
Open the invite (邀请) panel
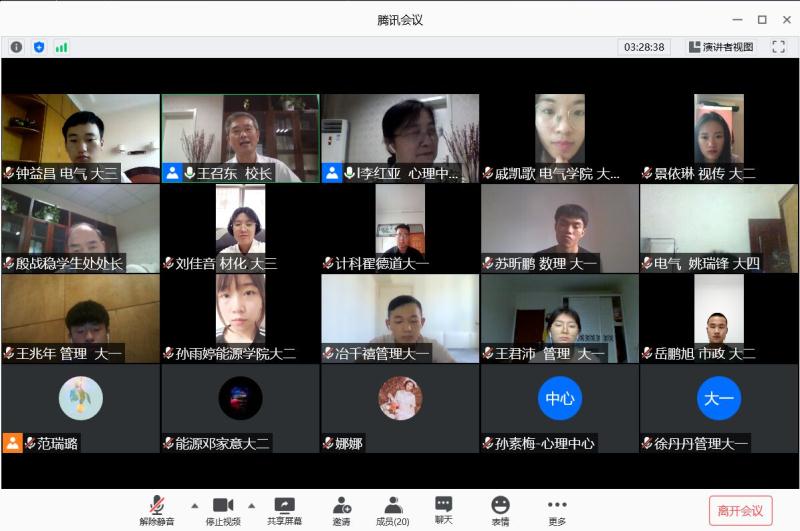click(x=342, y=510)
